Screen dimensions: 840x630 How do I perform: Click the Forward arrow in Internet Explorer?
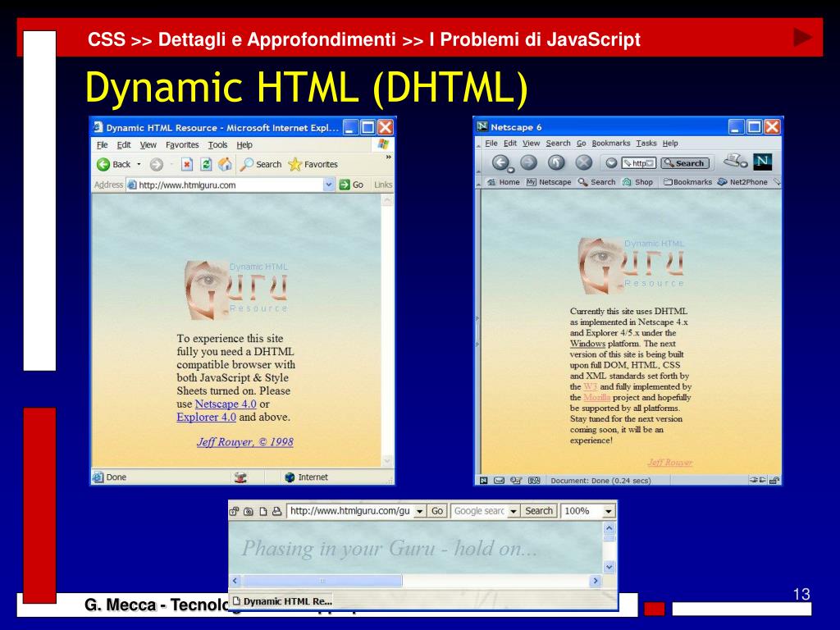point(156,164)
